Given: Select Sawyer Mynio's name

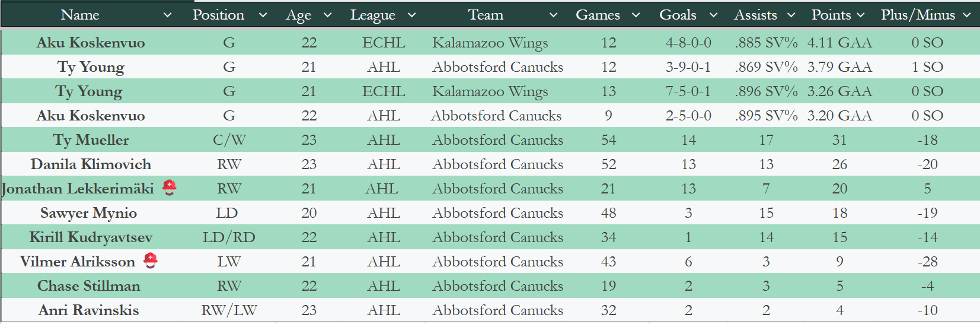Looking at the screenshot, I should coord(88,213).
